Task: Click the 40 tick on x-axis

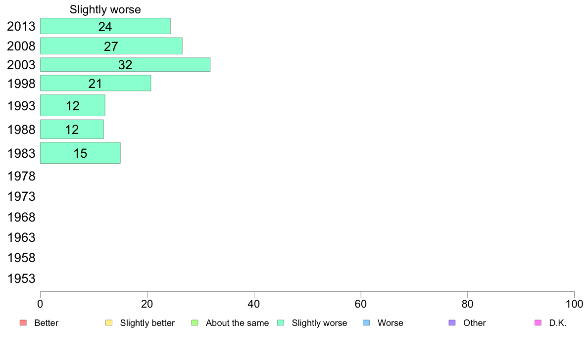Action: point(254,304)
